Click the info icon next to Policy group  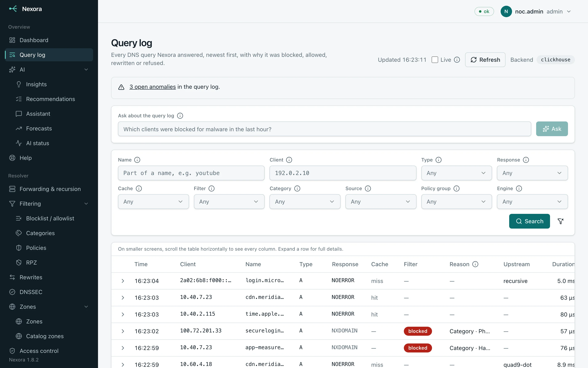coord(457,188)
